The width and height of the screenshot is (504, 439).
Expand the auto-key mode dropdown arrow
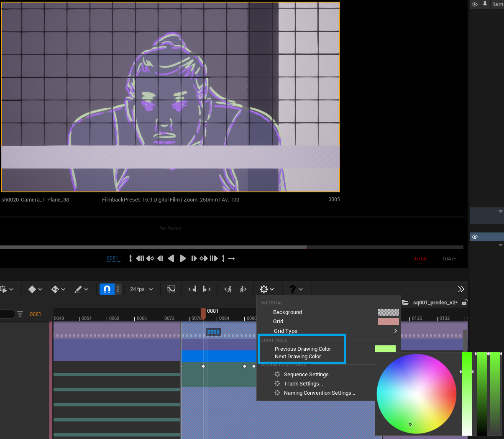63,289
